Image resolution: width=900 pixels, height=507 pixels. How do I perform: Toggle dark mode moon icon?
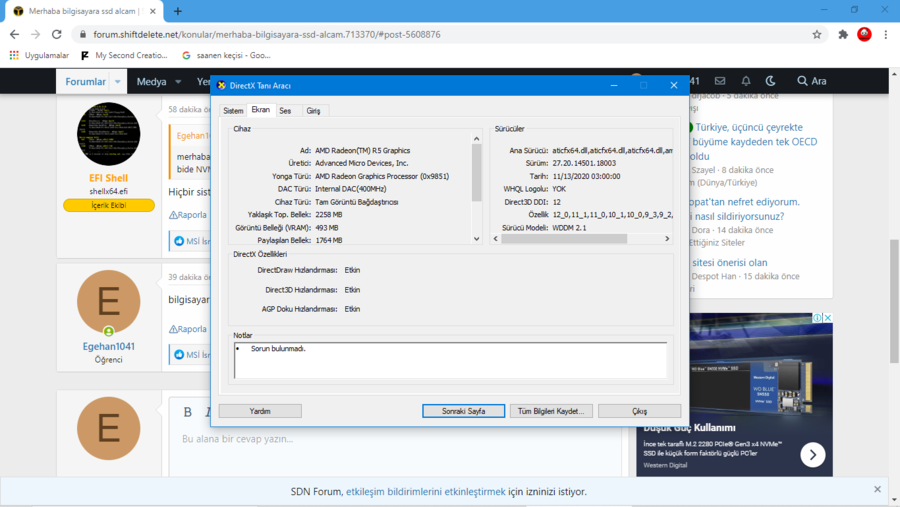point(770,81)
